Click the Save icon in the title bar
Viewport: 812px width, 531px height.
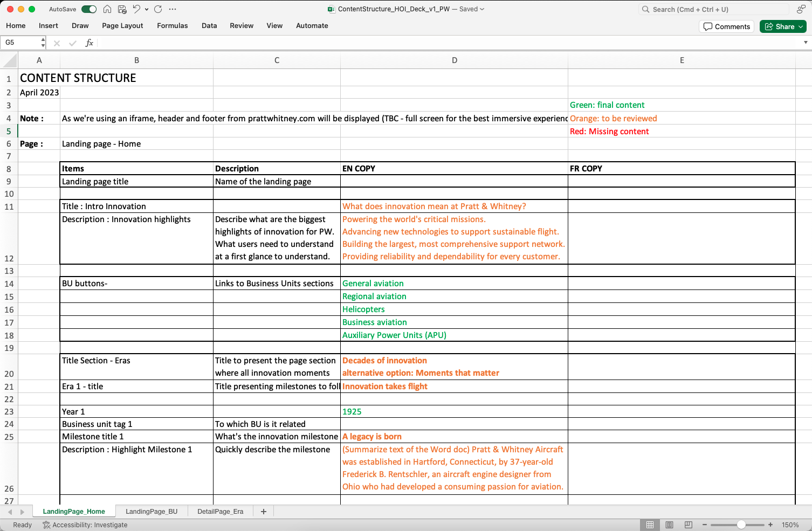pos(122,9)
